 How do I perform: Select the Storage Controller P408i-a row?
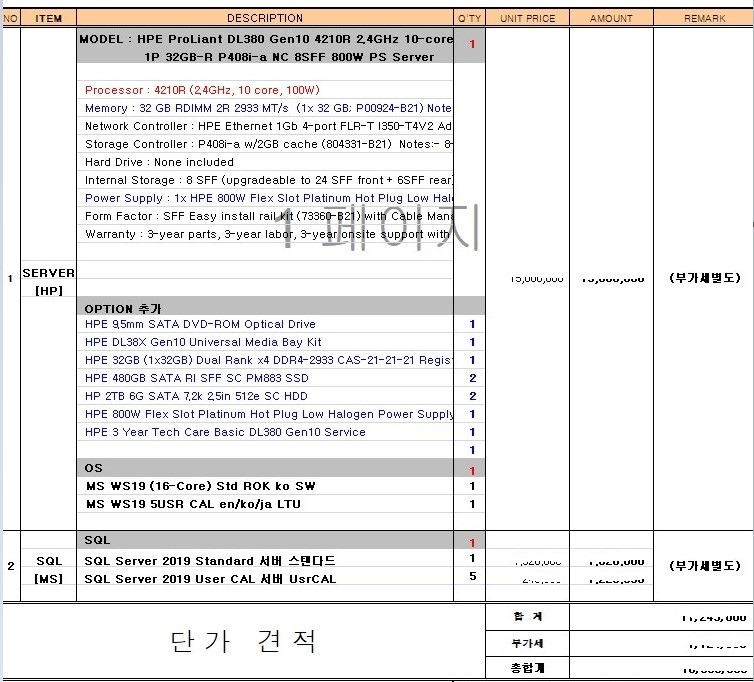(265, 144)
